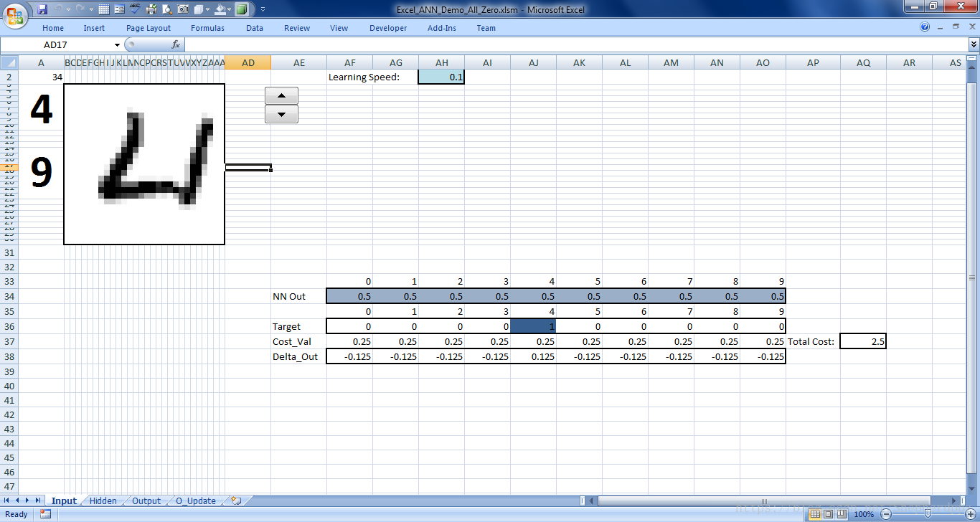980x522 pixels.
Task: Click the Quick Print printer icon
Action: coord(151,9)
